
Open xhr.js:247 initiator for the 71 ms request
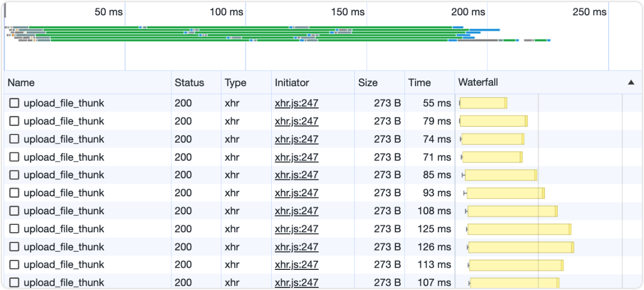tap(297, 157)
